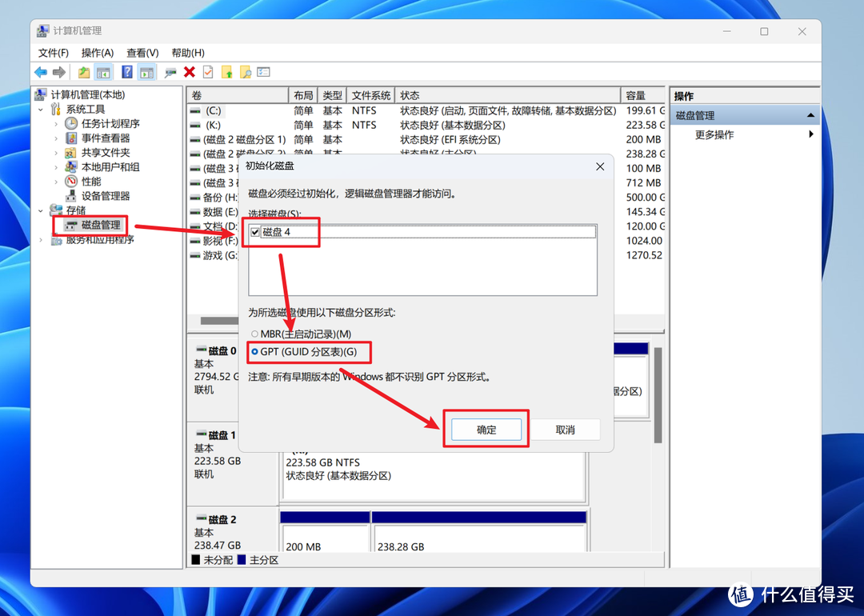Open the 操作(A) menu
The image size is (864, 616).
click(97, 53)
